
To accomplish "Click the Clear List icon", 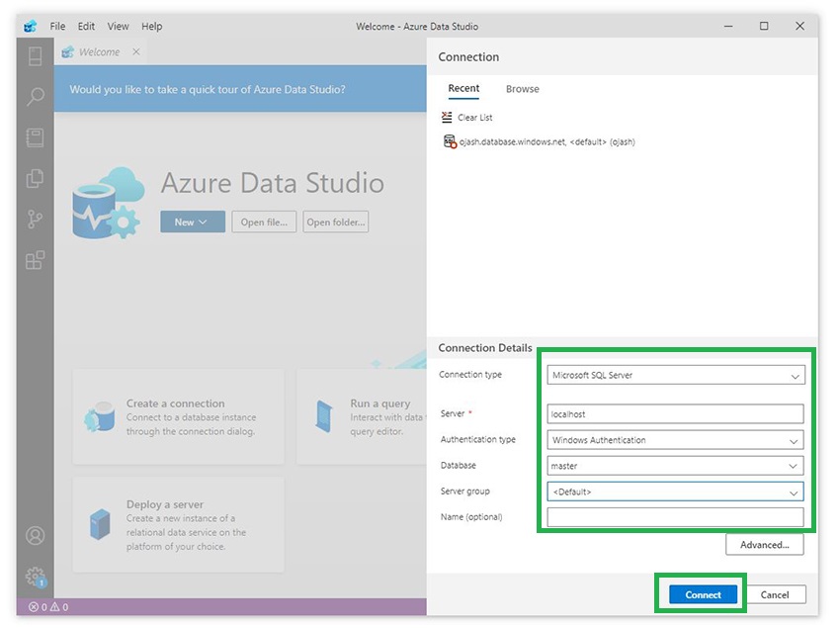I will tap(447, 117).
